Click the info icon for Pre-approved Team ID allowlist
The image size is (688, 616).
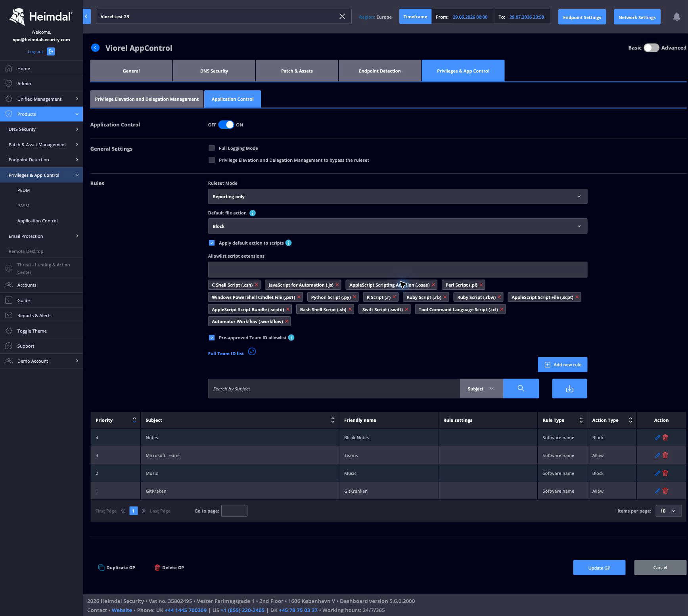(291, 338)
